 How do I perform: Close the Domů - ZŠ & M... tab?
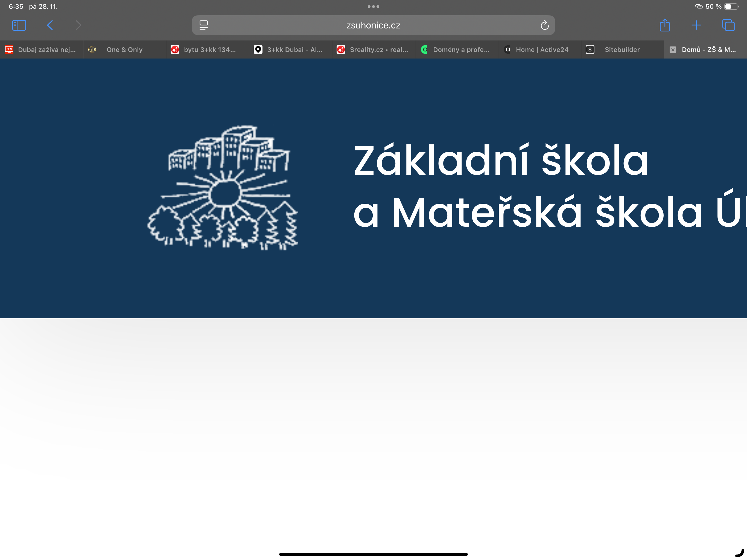[x=673, y=50]
